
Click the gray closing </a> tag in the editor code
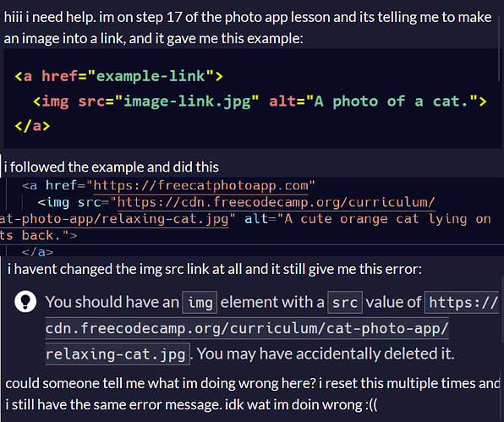point(37,252)
